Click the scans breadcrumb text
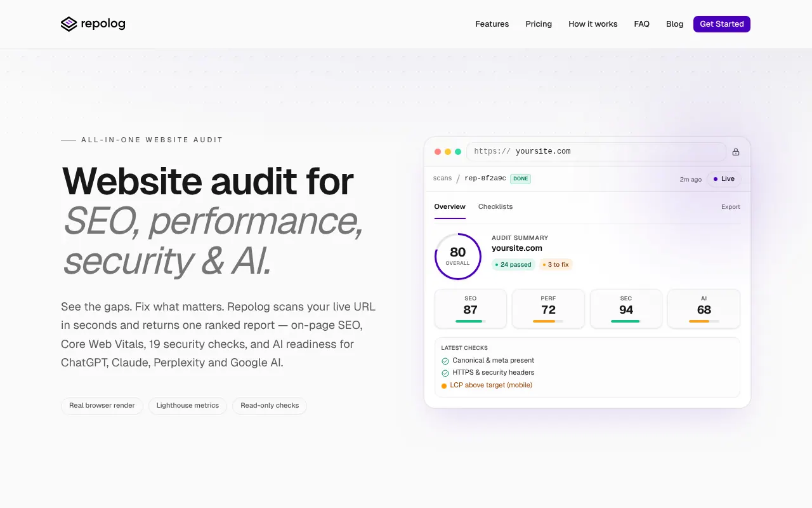This screenshot has height=508, width=812. pos(443,179)
